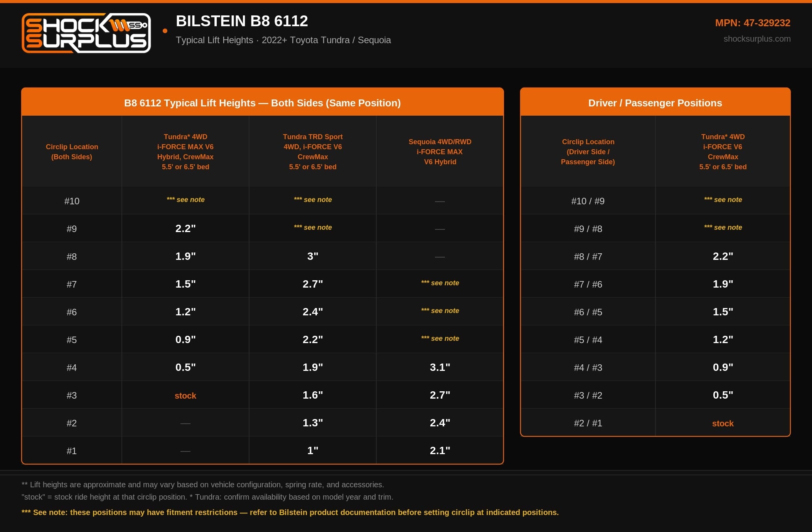Click the Shock Surplus logo
Image resolution: width=812 pixels, height=532 pixels.
pos(86,33)
